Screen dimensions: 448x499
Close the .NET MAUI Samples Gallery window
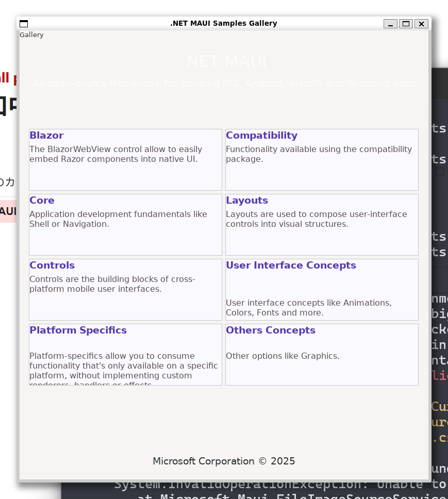[x=421, y=24]
